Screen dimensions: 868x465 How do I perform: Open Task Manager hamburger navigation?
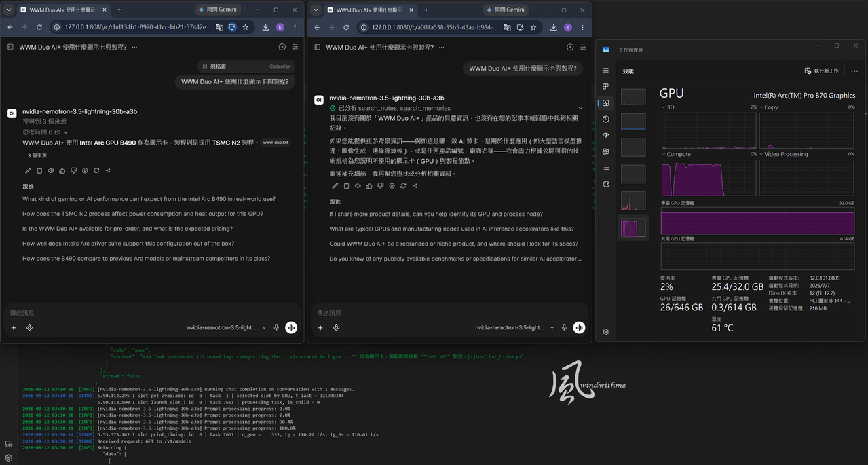tap(606, 71)
